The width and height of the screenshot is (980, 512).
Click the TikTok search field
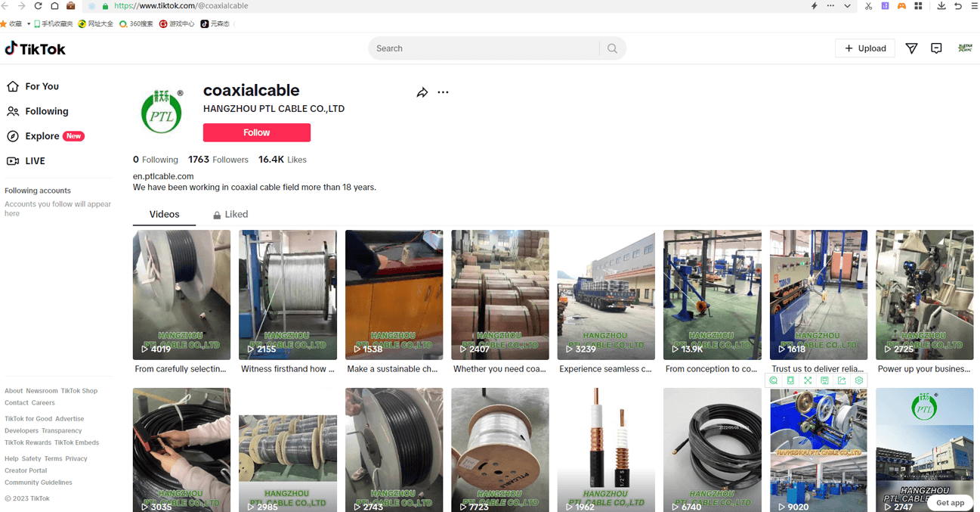click(x=484, y=48)
